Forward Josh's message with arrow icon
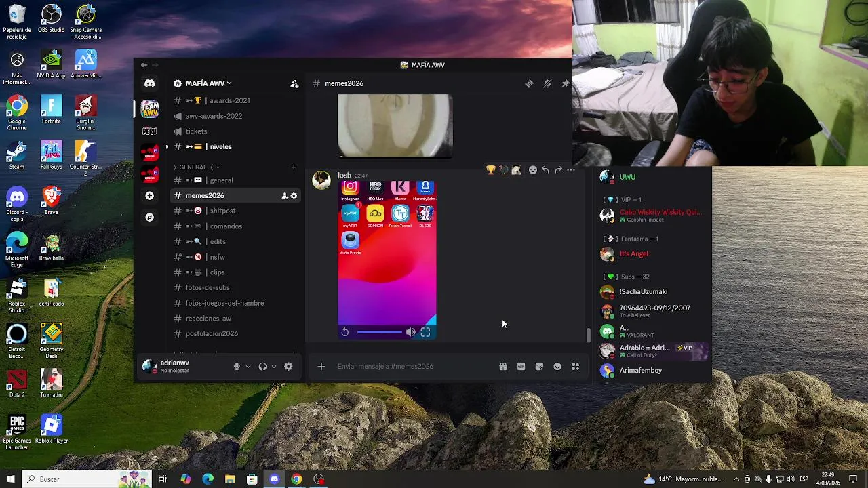Viewport: 868px width, 488px height. pyautogui.click(x=558, y=170)
